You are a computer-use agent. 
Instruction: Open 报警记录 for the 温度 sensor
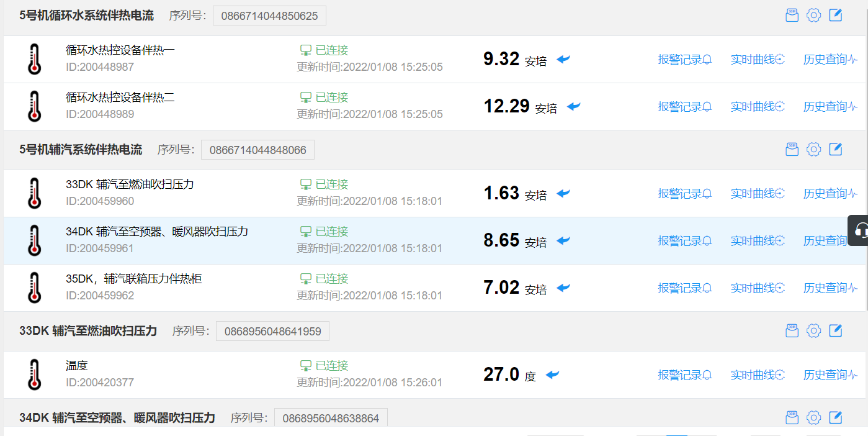(x=685, y=375)
